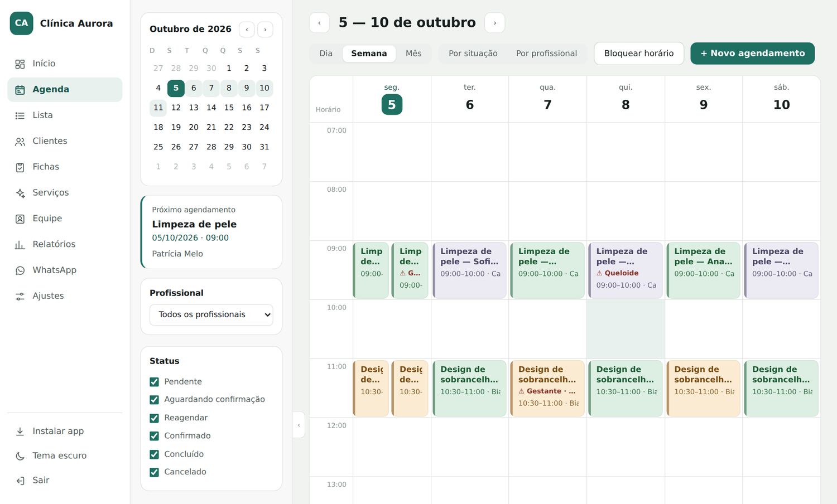Open Tuesday Limpeza de pele — Sofi appointment
The height and width of the screenshot is (504, 837).
point(469,270)
